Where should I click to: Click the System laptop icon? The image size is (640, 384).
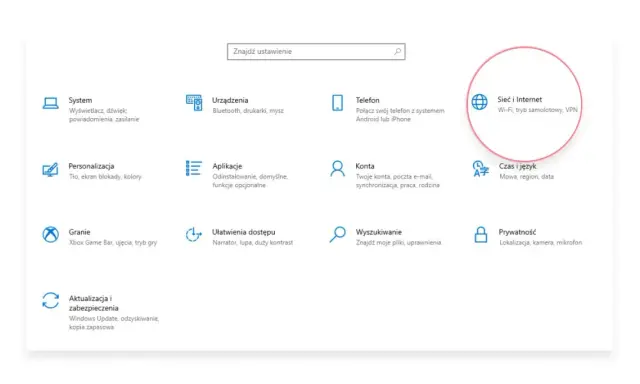50,103
